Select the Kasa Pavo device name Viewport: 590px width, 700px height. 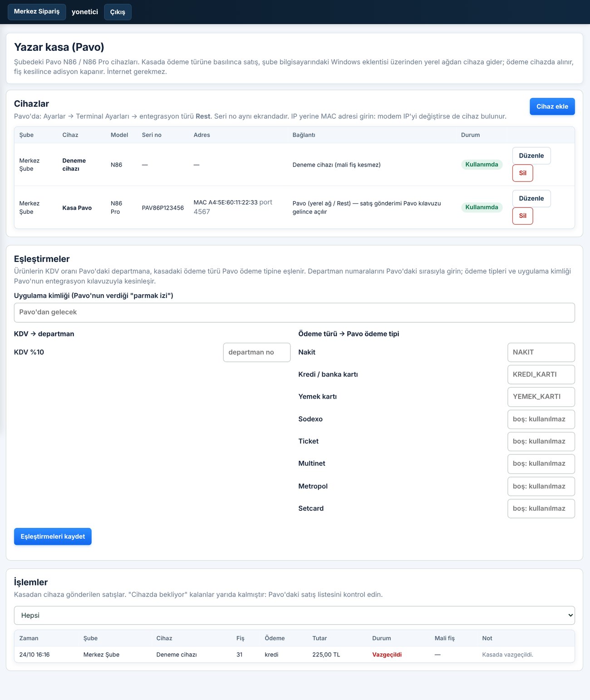77,208
